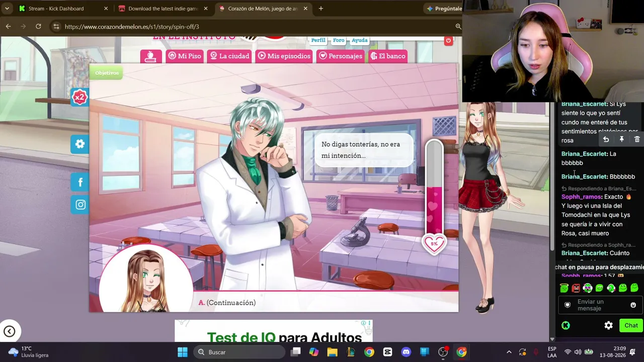Close the Corazón de Melón tab
Image resolution: width=644 pixels, height=362 pixels.
305,9
